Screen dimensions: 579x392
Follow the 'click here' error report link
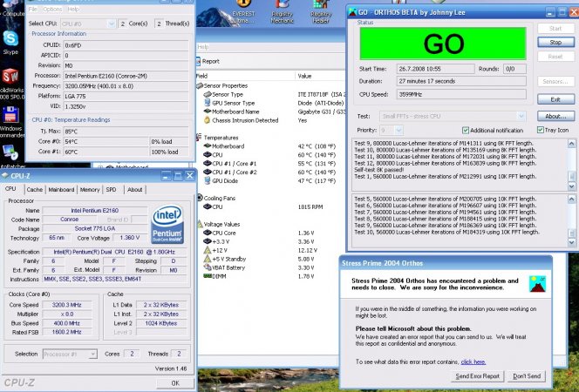coord(473,362)
